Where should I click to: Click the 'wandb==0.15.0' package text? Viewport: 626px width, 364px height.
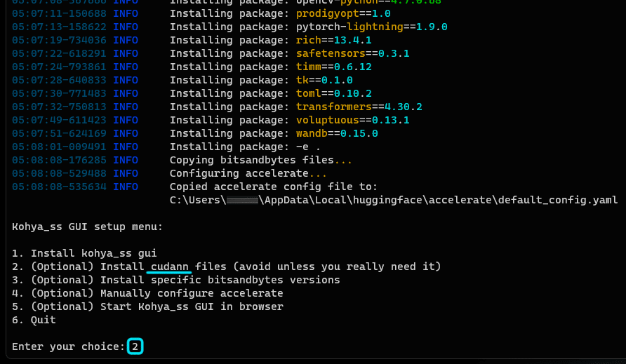337,133
